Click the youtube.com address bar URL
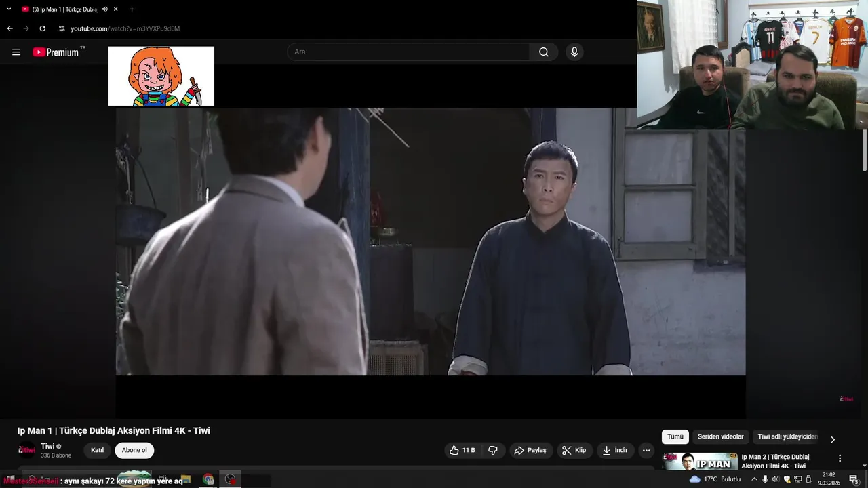Screen dimensions: 868x488 125,28
